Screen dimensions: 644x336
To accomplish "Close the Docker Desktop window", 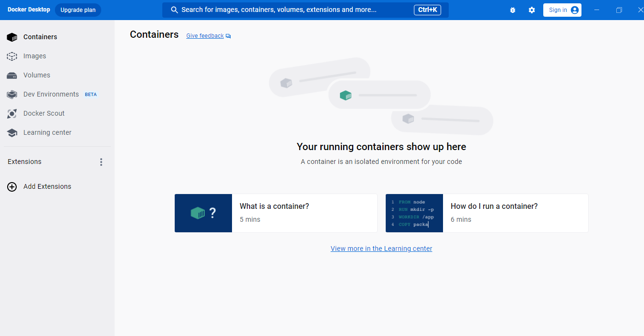I will 640,10.
